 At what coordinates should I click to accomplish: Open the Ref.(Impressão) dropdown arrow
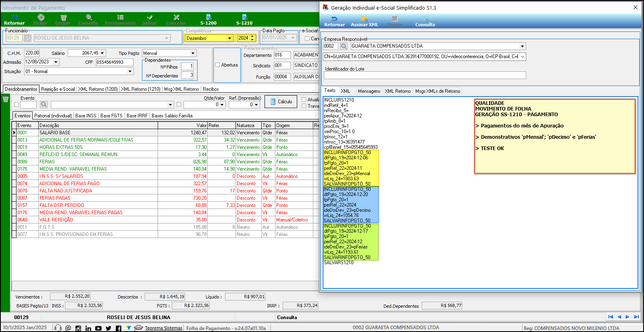click(256, 105)
